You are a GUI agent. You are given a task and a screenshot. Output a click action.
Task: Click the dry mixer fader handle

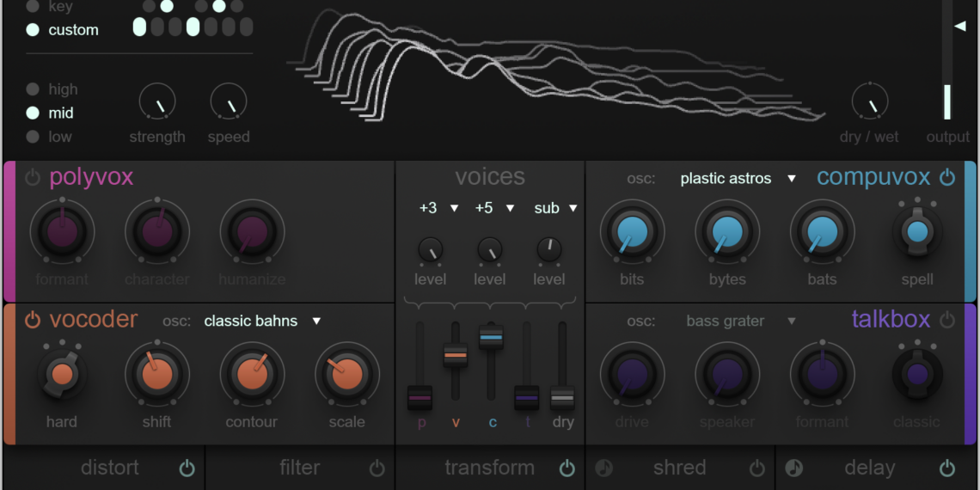562,397
